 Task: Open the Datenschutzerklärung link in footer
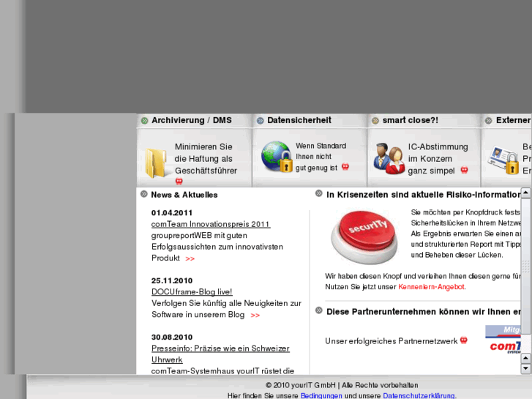pos(419,395)
